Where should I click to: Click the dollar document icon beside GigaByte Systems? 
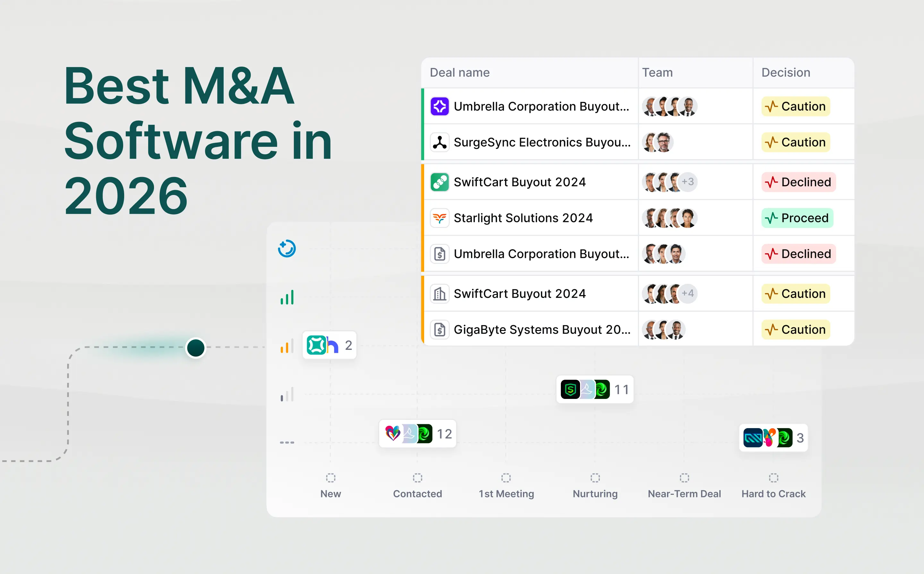tap(440, 330)
